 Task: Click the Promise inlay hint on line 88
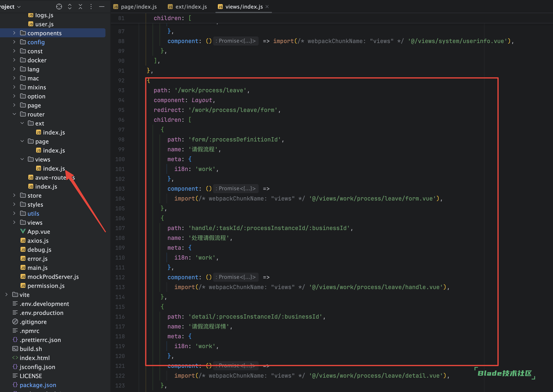[x=236, y=41]
